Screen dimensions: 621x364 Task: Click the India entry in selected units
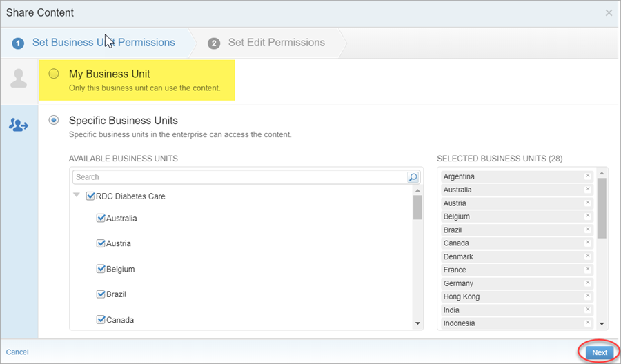point(517,310)
